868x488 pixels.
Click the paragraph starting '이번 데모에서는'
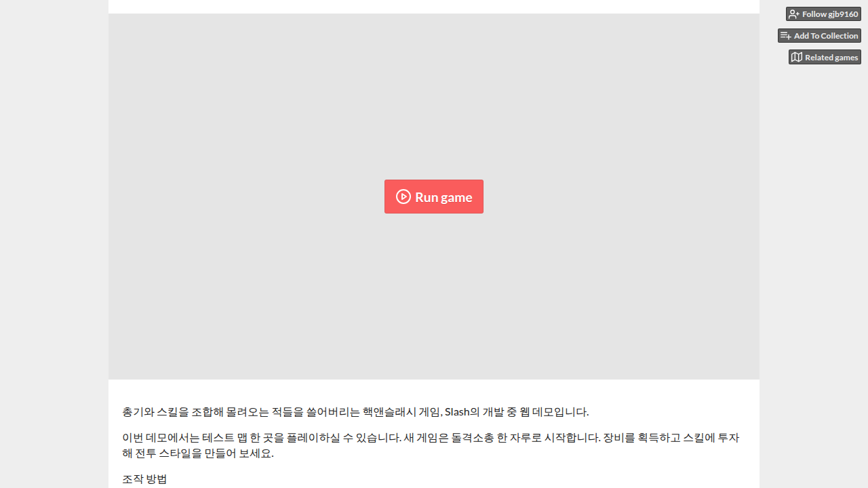[x=431, y=445]
